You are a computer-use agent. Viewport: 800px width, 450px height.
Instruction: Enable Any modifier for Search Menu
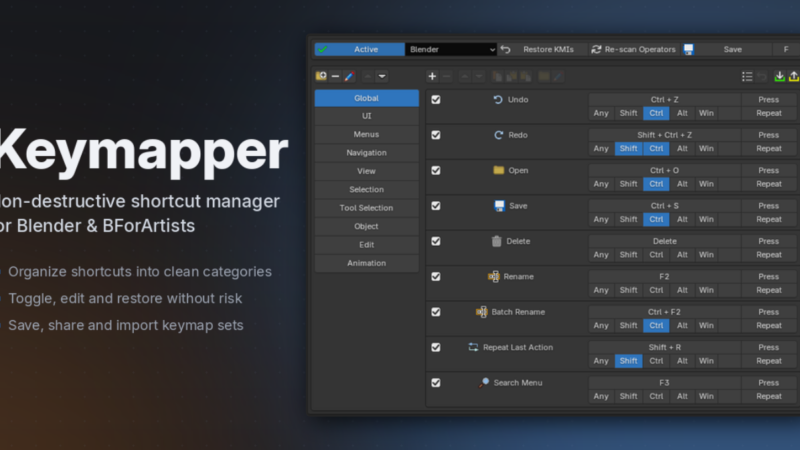pos(601,396)
